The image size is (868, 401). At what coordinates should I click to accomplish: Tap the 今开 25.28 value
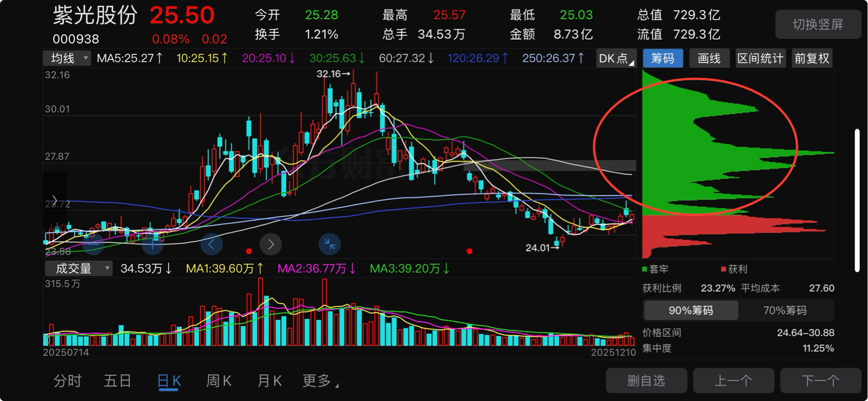pos(322,15)
